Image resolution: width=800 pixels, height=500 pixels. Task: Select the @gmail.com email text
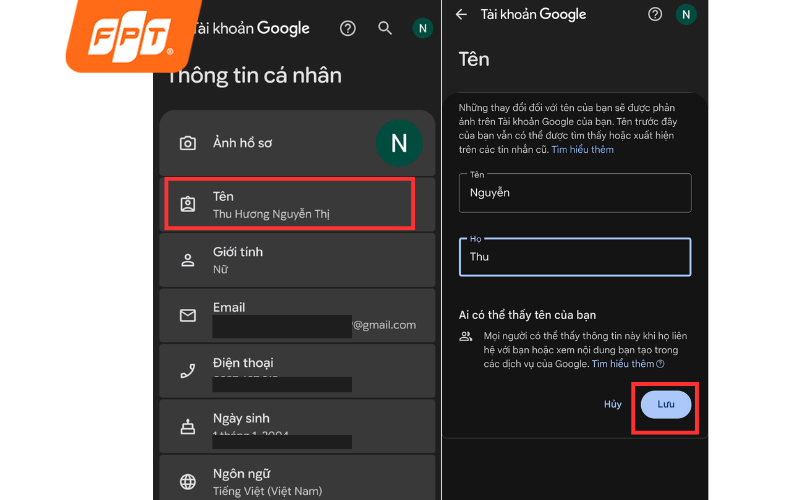(385, 325)
